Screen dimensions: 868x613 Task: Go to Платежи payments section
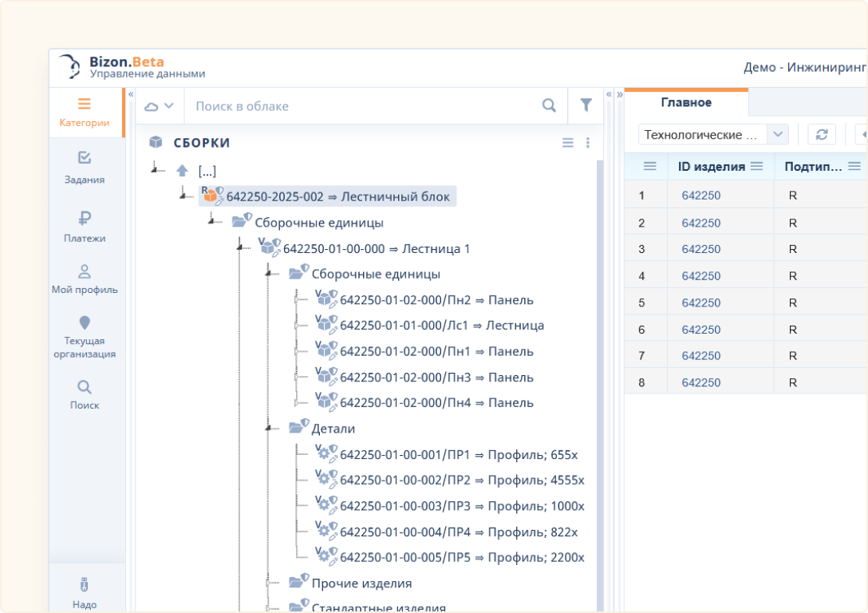(x=84, y=225)
